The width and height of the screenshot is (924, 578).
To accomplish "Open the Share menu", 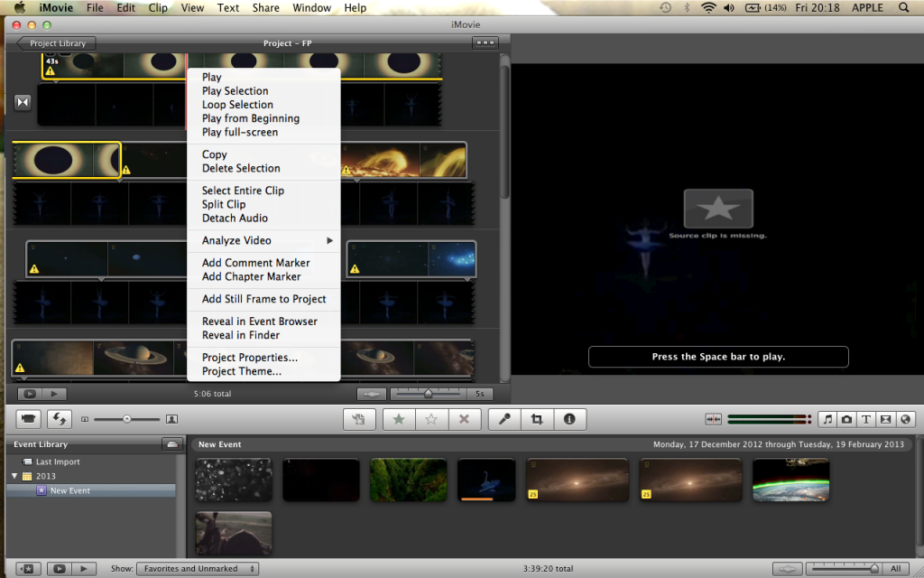I will (x=266, y=7).
